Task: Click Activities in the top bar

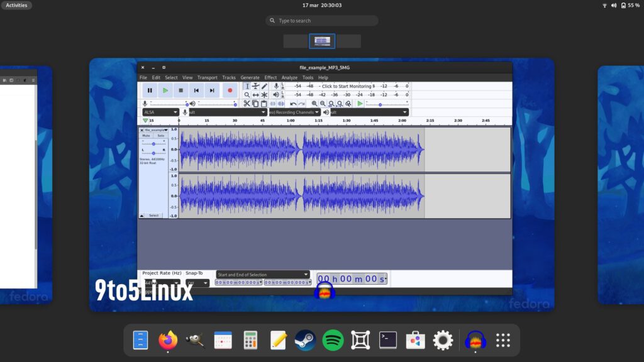Action: point(16,5)
